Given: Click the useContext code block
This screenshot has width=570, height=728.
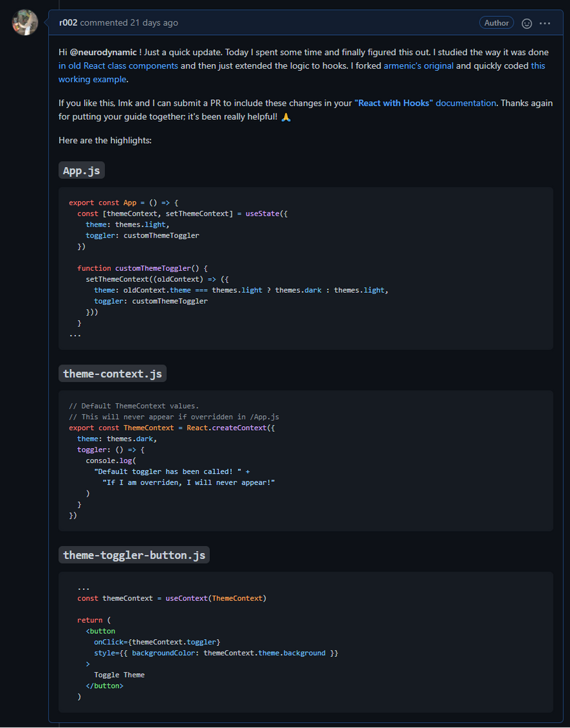Looking at the screenshot, I should point(306,642).
